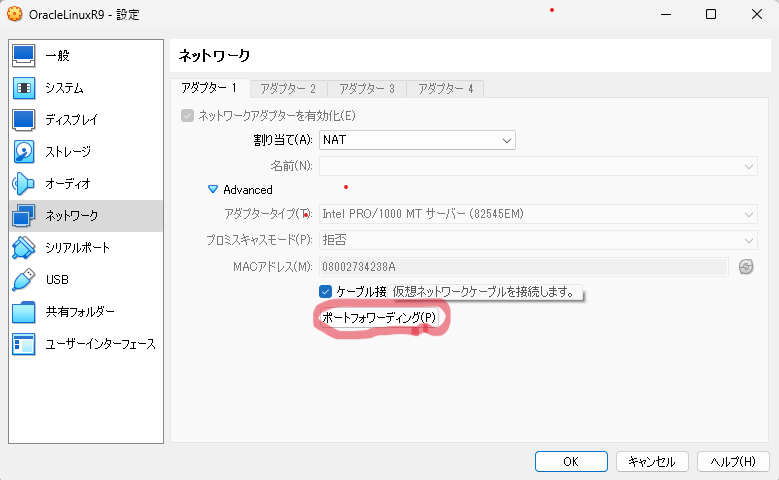Open the Shared Folders (共有フォルダー) icon
This screenshot has width=779, height=480.
pyautogui.click(x=24, y=312)
